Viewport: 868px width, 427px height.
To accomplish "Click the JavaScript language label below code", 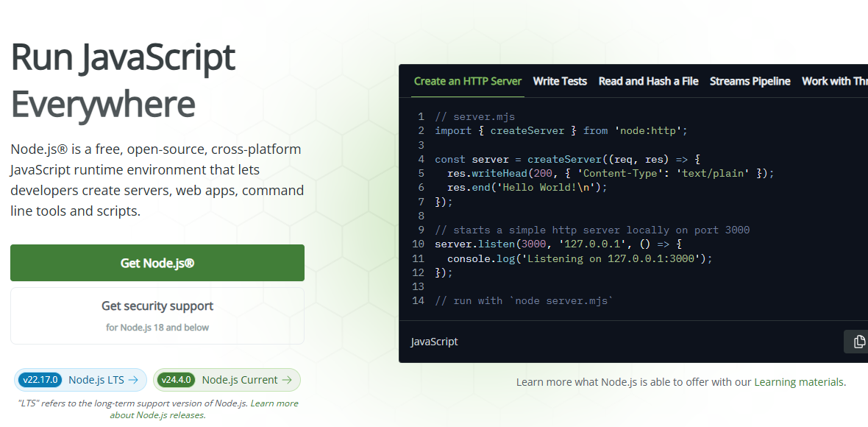I will (435, 342).
